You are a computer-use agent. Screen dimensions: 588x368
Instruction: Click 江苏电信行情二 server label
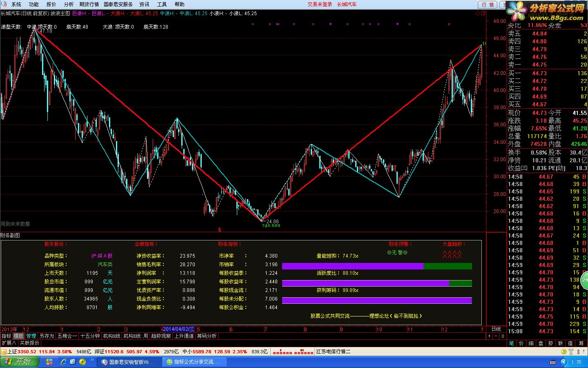333,352
